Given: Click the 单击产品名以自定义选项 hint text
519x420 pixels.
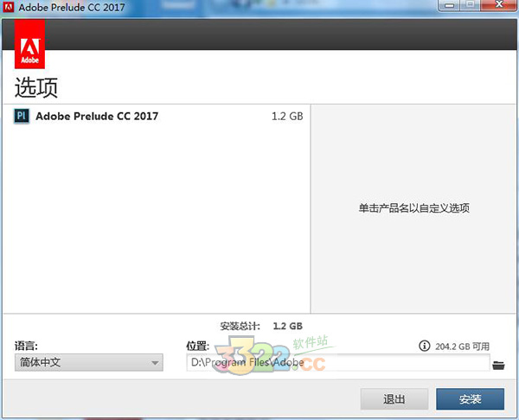Looking at the screenshot, I should pyautogui.click(x=414, y=208).
